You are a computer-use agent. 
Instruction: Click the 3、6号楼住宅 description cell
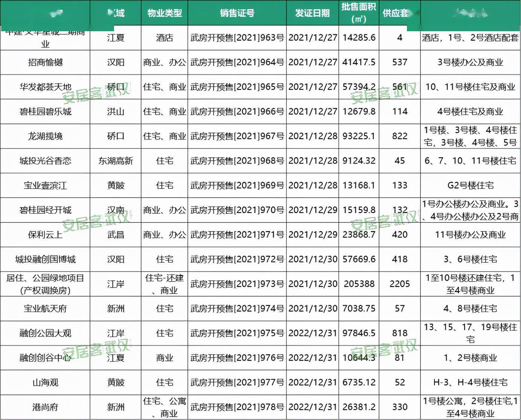(471, 259)
